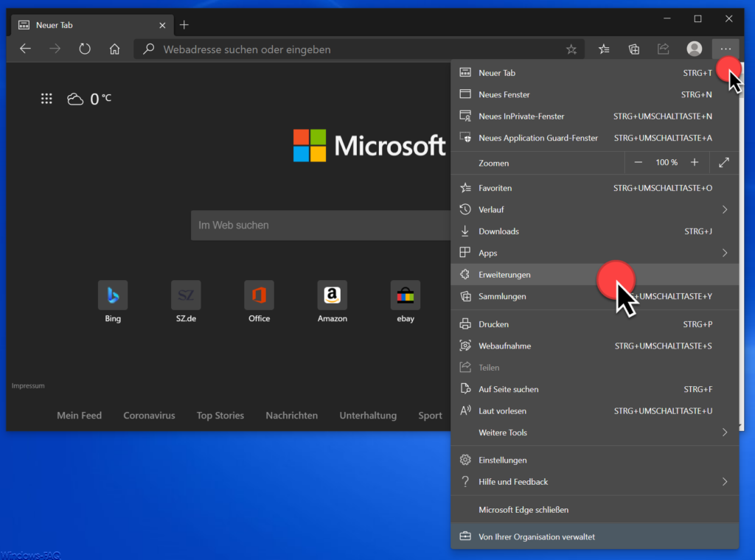Expand the Verlauf submenu
The image size is (755, 560).
tap(595, 209)
